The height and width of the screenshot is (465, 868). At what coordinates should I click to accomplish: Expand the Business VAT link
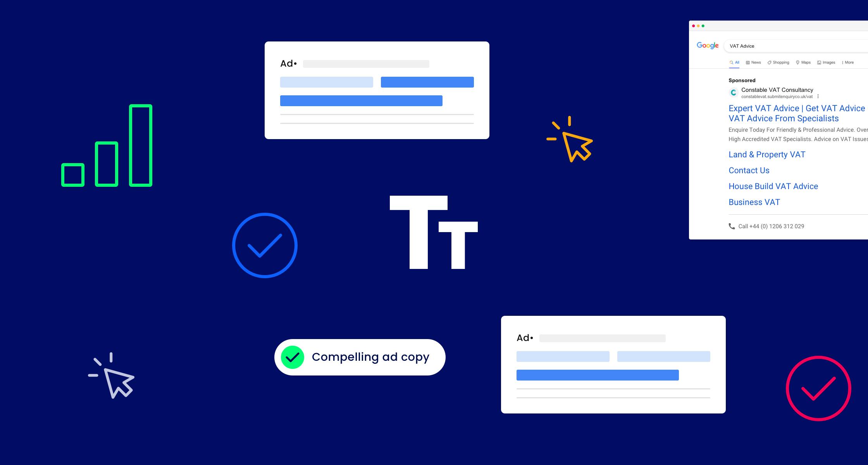pyautogui.click(x=754, y=202)
